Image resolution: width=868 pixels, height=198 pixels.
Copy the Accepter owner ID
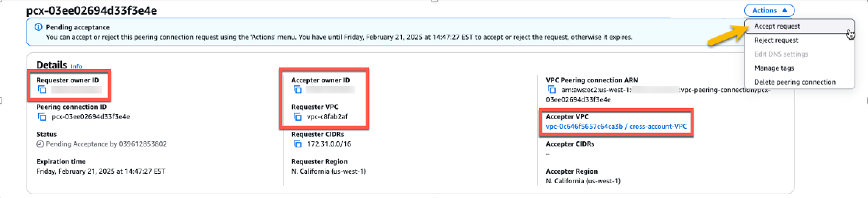297,90
